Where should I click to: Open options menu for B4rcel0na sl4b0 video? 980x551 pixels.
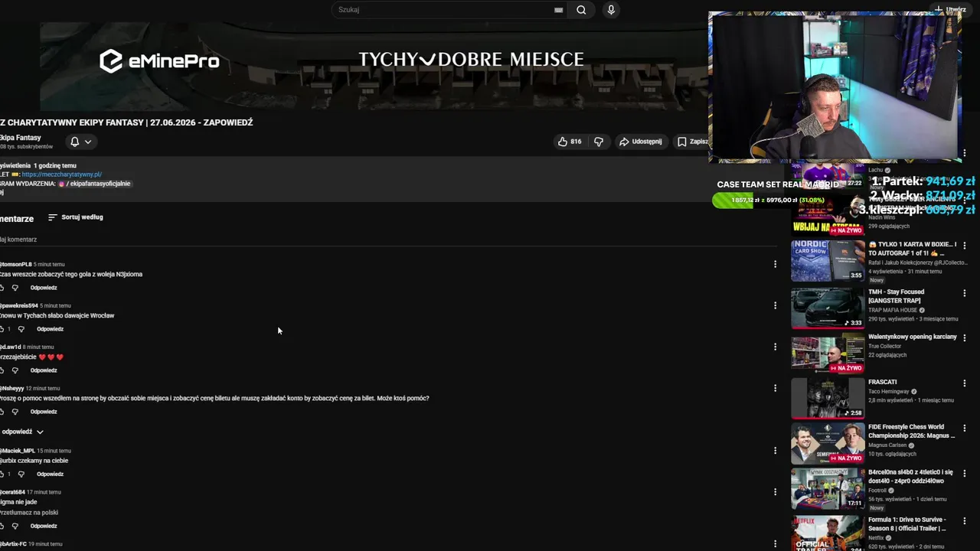[965, 474]
